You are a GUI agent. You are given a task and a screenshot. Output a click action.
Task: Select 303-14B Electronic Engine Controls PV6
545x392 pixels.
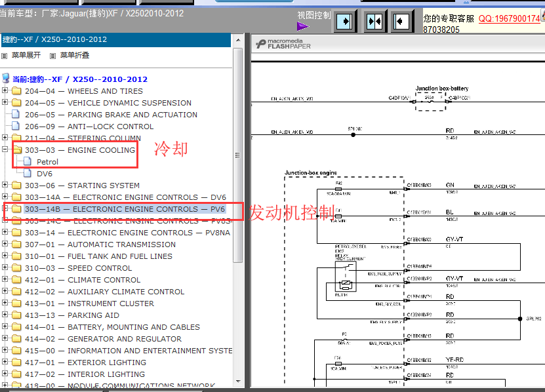[125, 209]
